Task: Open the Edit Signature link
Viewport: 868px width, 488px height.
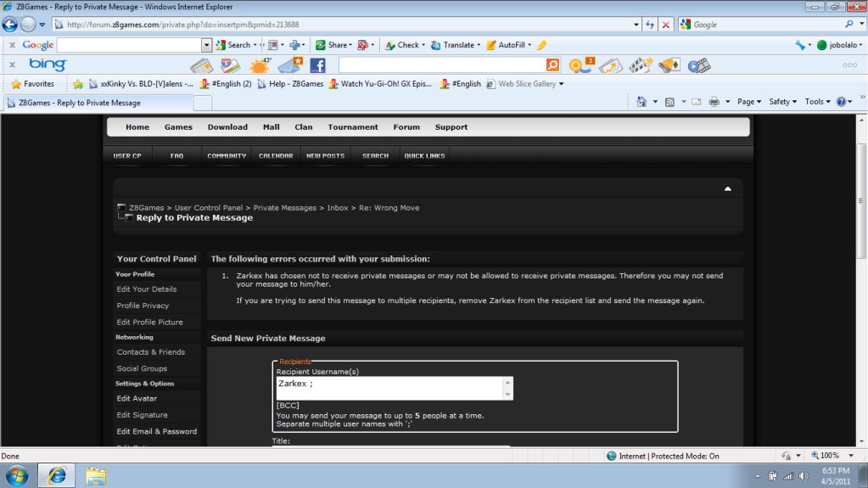Action: pyautogui.click(x=142, y=415)
